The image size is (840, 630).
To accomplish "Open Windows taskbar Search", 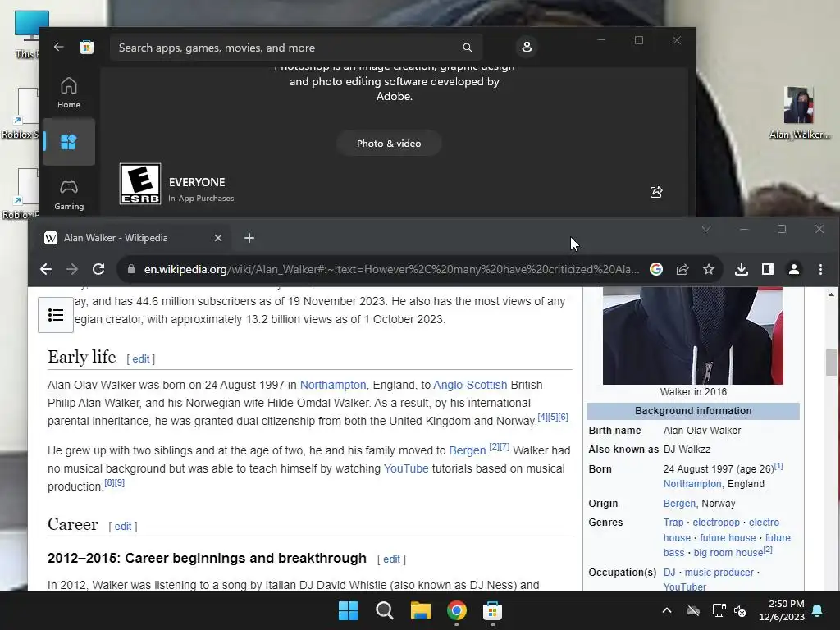I will tap(384, 610).
